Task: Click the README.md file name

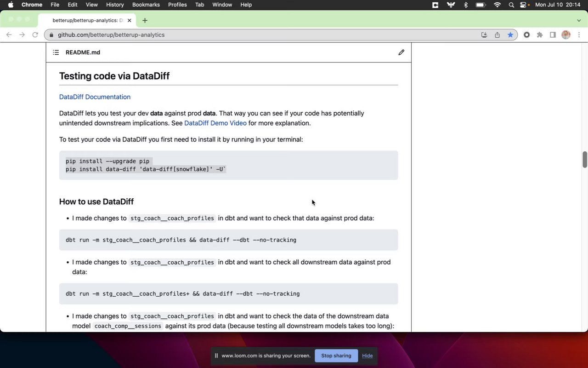Action: pos(83,52)
